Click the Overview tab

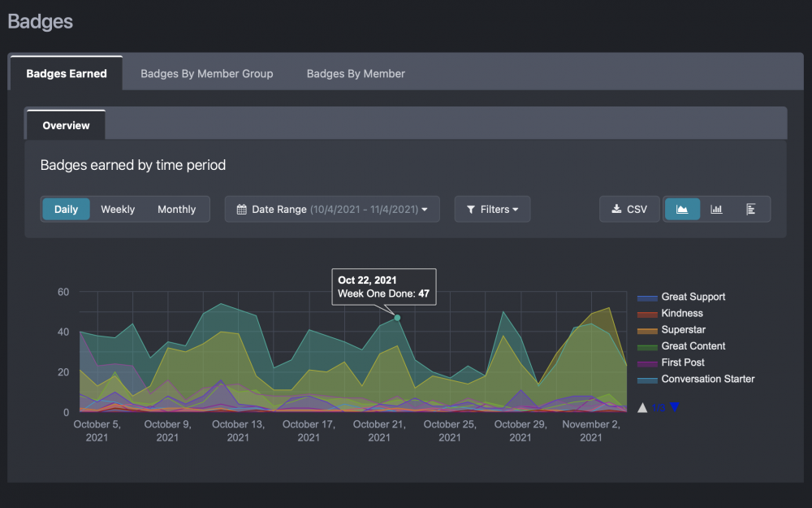(x=66, y=125)
